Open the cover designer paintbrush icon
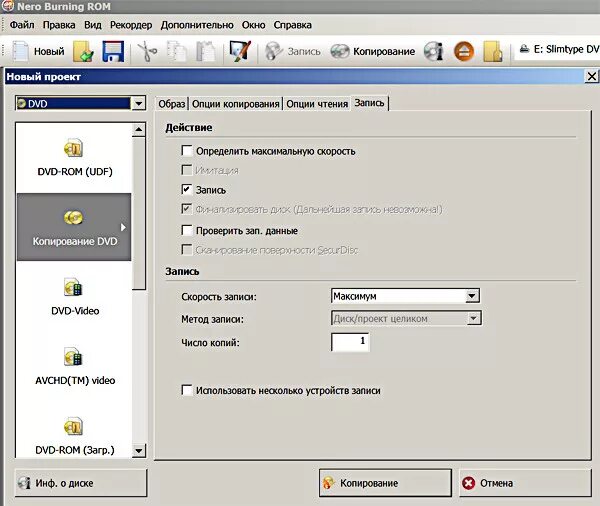Screen dimensions: 600x506 click(x=240, y=51)
